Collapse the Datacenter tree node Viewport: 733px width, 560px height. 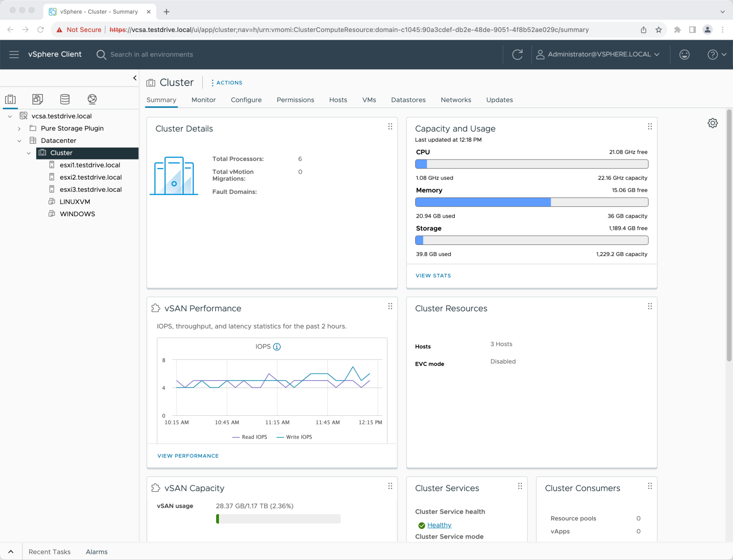pyautogui.click(x=19, y=141)
